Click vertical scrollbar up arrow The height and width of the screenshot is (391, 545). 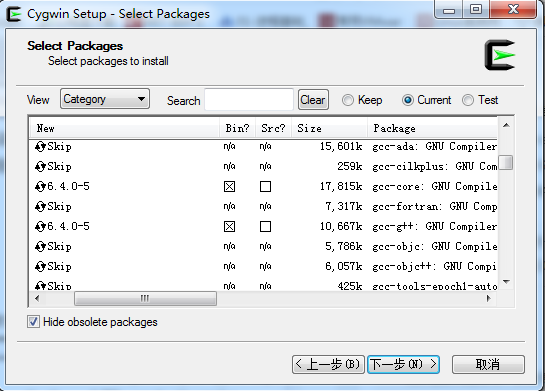(x=506, y=125)
